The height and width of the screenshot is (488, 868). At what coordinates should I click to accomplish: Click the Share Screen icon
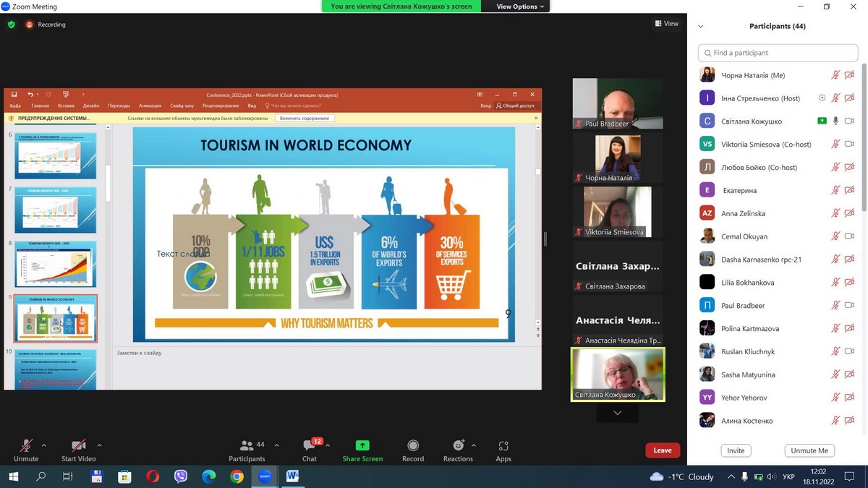click(362, 446)
